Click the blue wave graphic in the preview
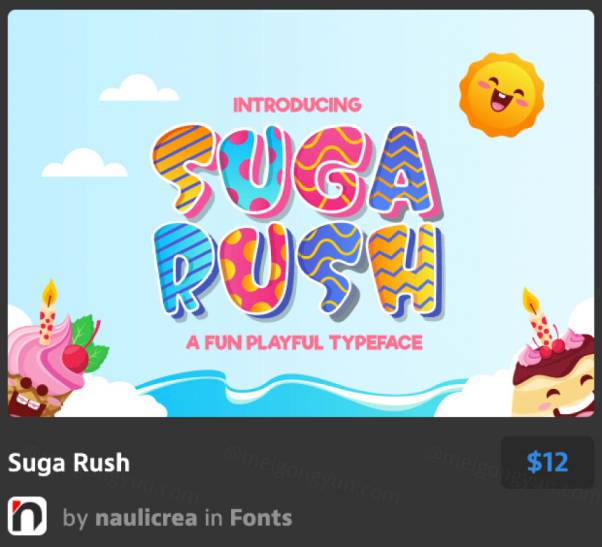This screenshot has height=547, width=602. pyautogui.click(x=303, y=395)
